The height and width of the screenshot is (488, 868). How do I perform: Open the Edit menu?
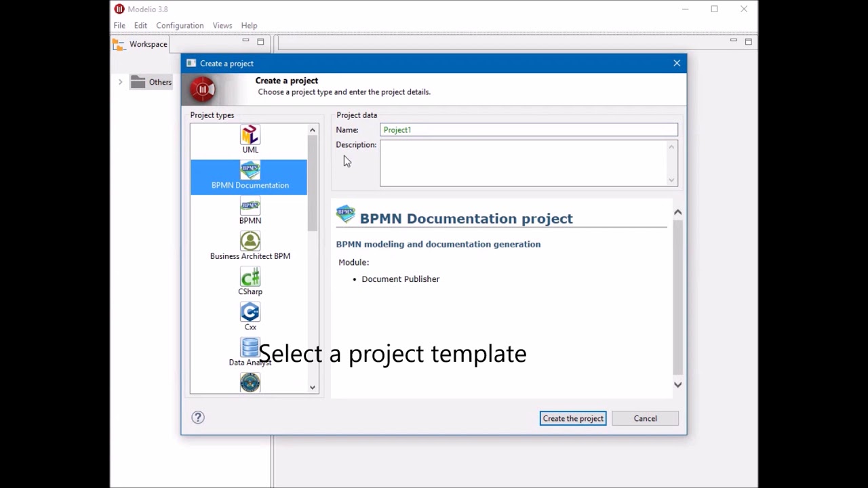click(140, 25)
